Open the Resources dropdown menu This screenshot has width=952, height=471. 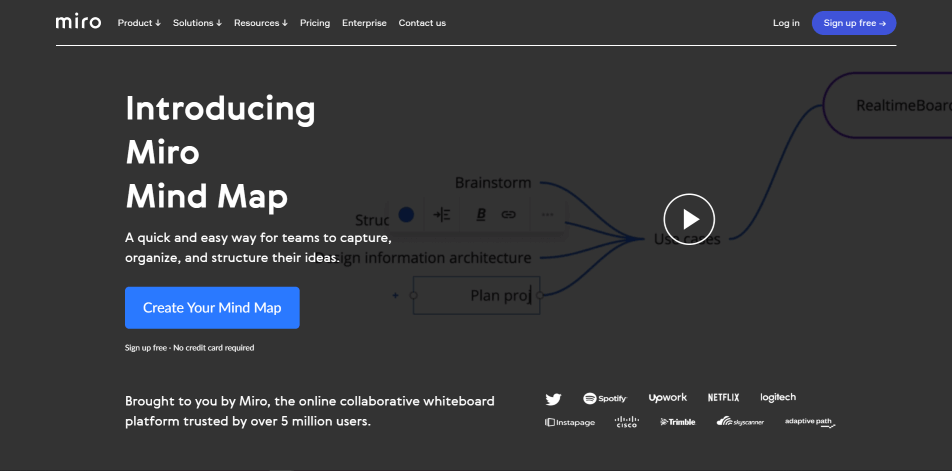260,23
